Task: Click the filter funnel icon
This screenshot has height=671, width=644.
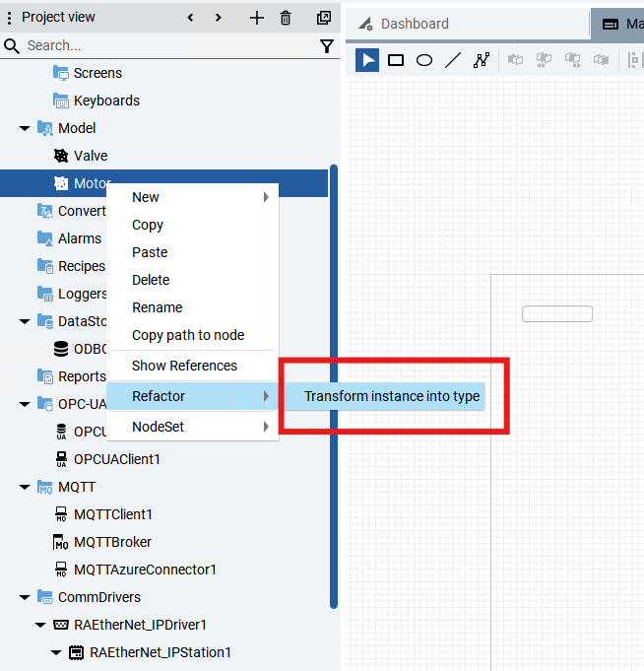Action: click(x=327, y=45)
